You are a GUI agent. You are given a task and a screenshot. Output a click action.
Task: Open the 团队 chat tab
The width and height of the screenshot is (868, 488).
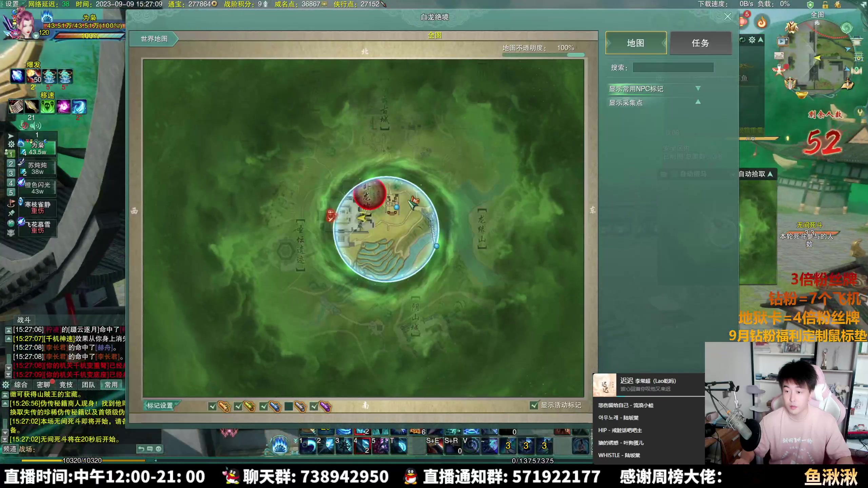[88, 385]
